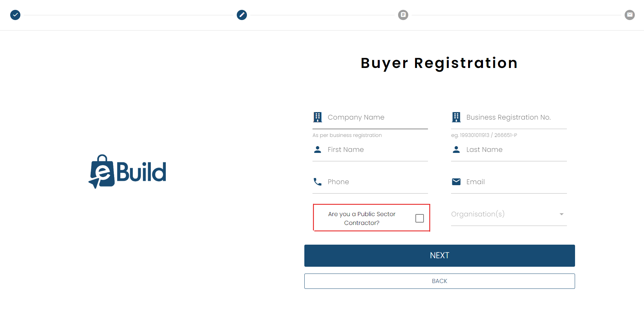Click the phone handset icon
644x316 pixels.
coord(318,182)
